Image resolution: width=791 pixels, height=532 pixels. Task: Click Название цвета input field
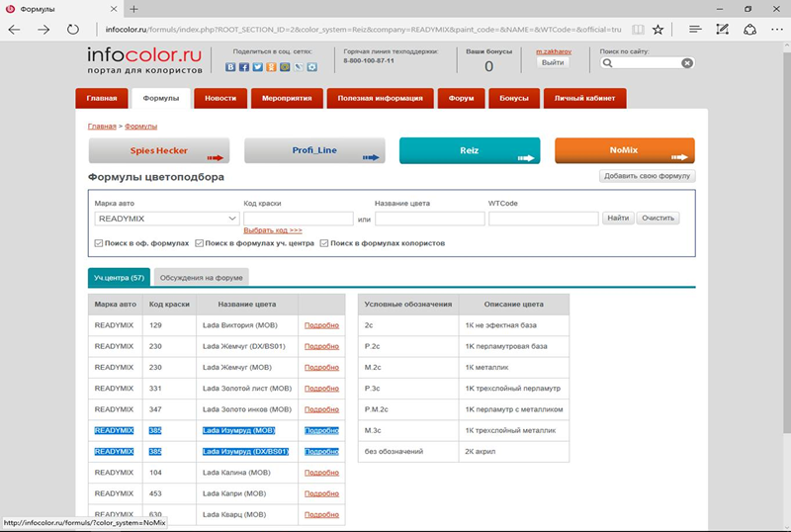(x=430, y=219)
